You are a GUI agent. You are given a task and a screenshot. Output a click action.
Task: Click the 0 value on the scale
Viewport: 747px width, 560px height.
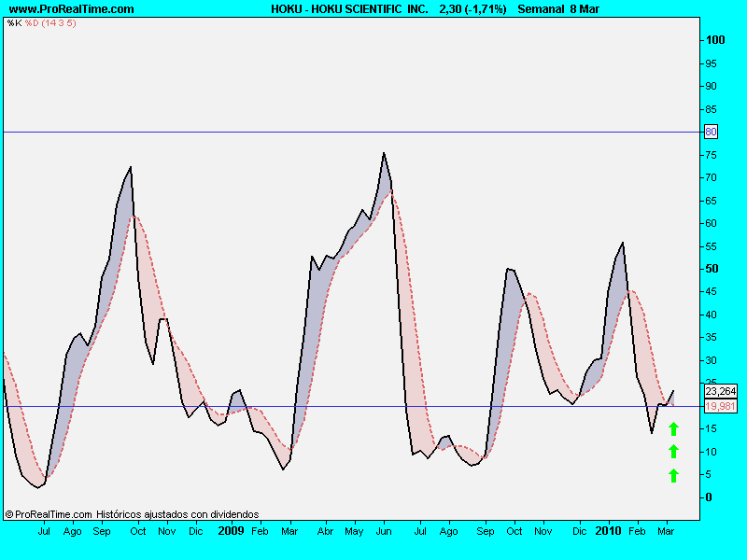(709, 497)
